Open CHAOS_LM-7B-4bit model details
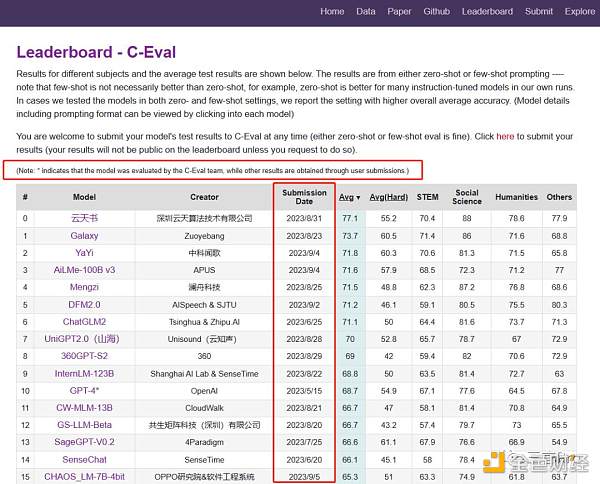The height and width of the screenshot is (484, 600). pos(84,477)
